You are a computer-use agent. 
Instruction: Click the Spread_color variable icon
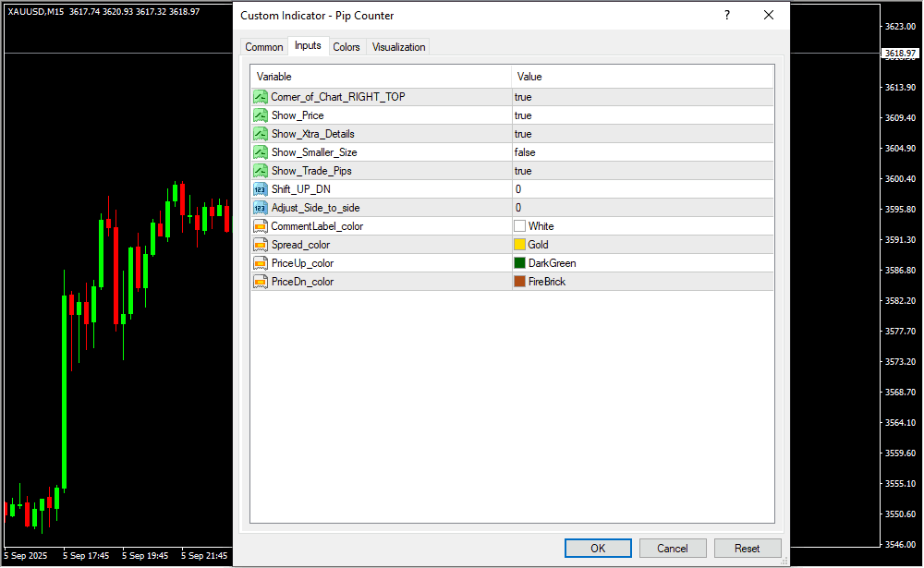tap(260, 245)
